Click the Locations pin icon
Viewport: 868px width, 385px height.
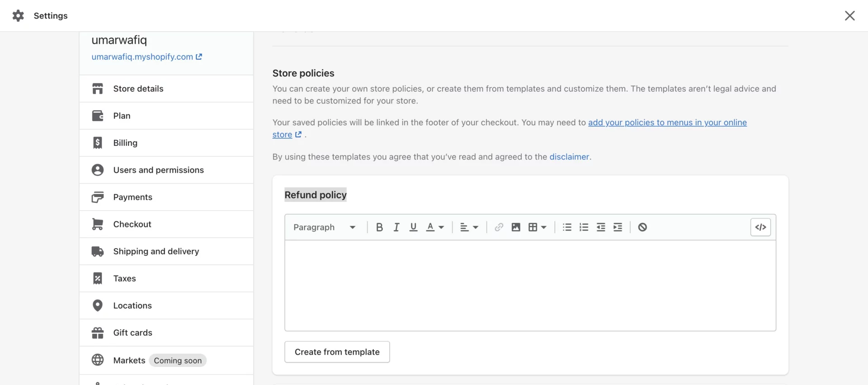point(98,305)
